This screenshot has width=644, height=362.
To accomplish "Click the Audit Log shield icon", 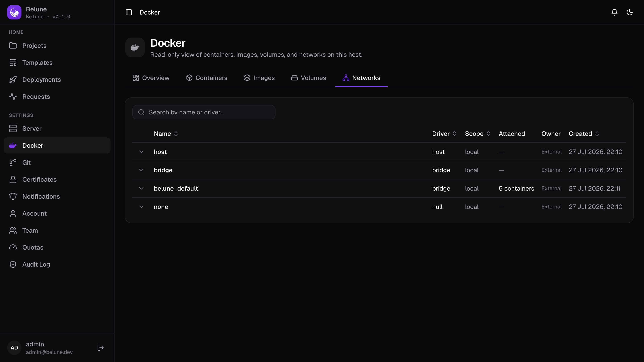I will coord(13,265).
